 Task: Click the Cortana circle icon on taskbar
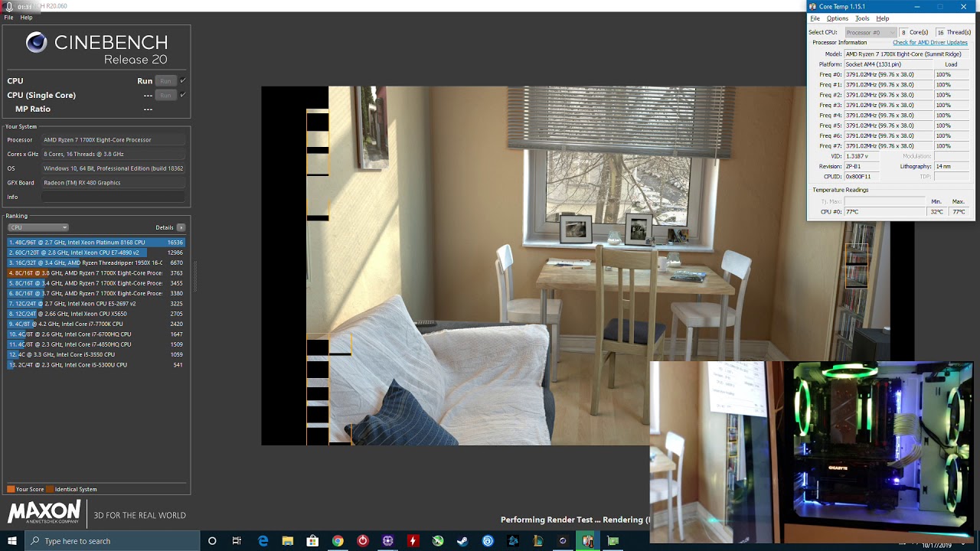point(212,541)
